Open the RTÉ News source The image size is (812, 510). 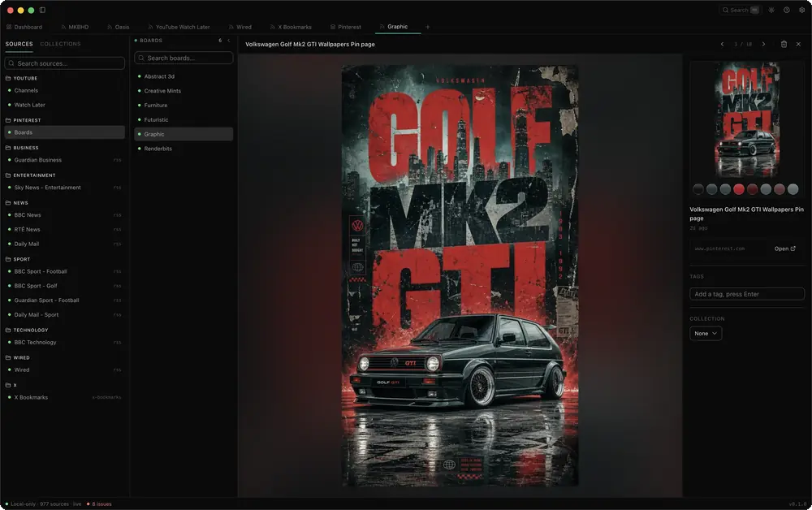[x=65, y=229]
